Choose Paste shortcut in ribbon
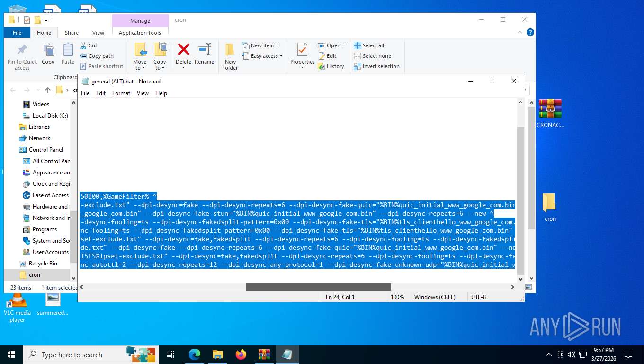 (x=101, y=66)
